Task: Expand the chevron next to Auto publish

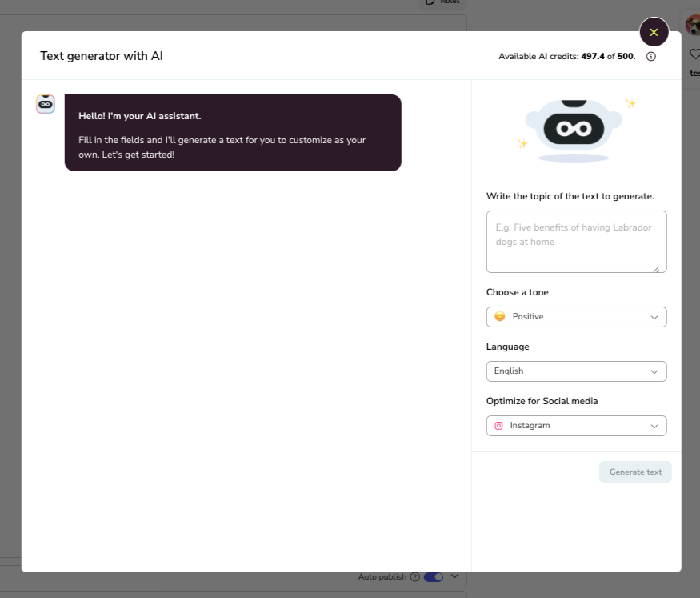Action: tap(454, 576)
